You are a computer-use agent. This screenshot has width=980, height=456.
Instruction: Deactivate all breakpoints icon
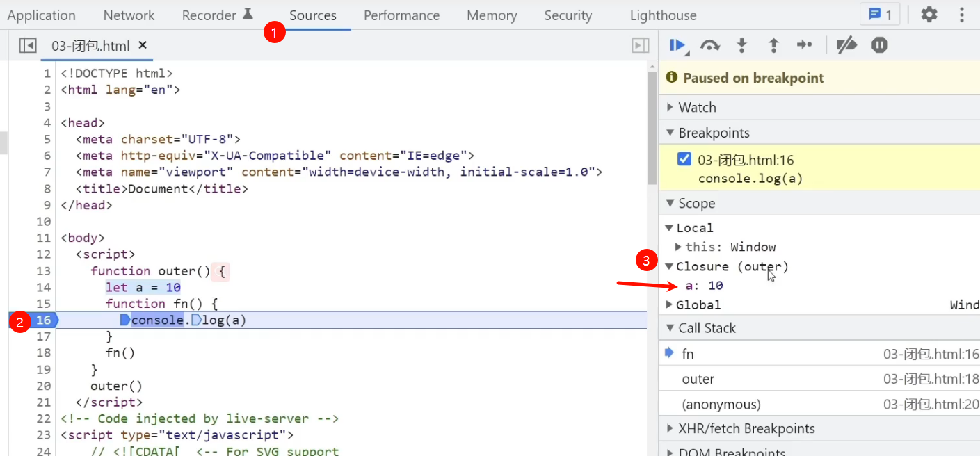click(x=846, y=46)
